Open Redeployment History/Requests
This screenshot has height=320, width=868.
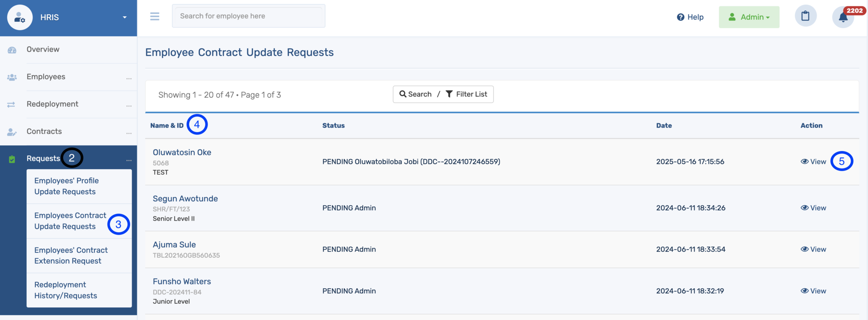tap(66, 290)
